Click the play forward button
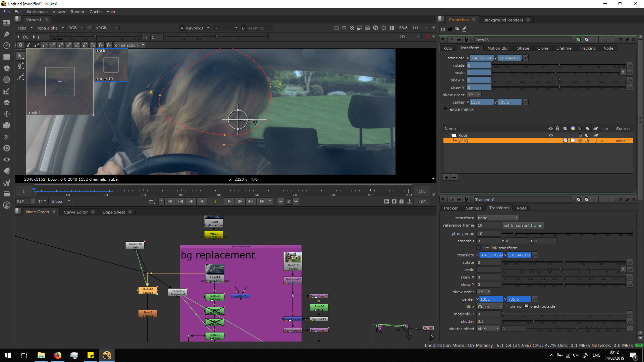 click(229, 201)
